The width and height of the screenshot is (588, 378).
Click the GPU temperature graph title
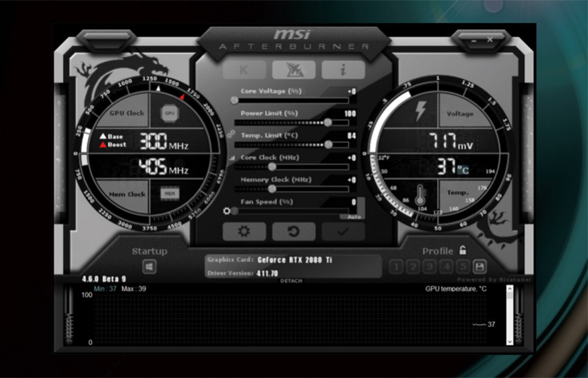click(456, 289)
